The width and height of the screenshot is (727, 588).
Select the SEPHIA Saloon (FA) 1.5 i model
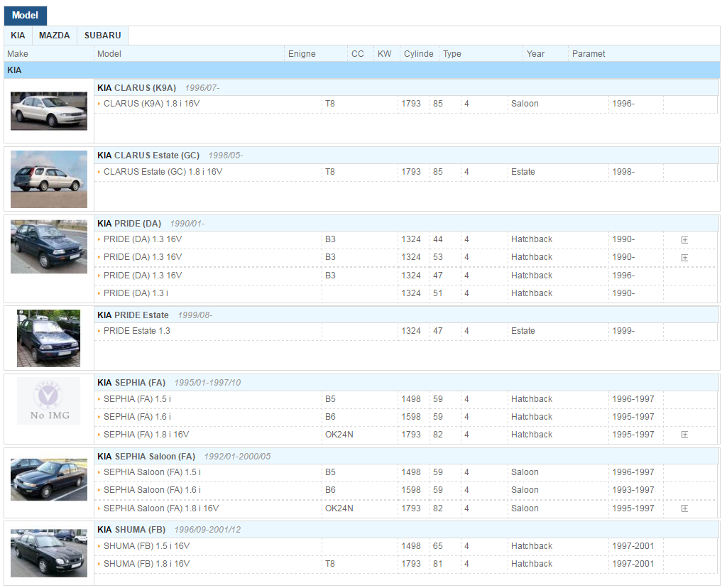152,472
